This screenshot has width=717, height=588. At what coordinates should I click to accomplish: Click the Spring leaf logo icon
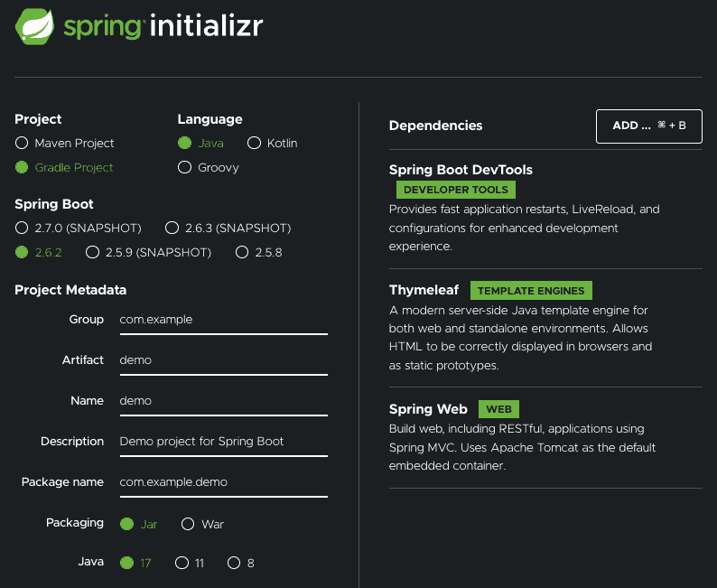point(34,26)
